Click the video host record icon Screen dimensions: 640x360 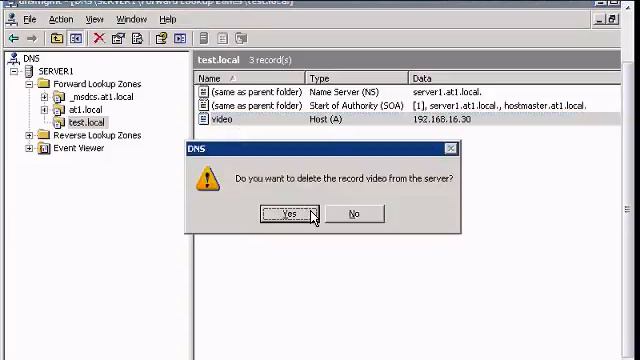pos(203,119)
